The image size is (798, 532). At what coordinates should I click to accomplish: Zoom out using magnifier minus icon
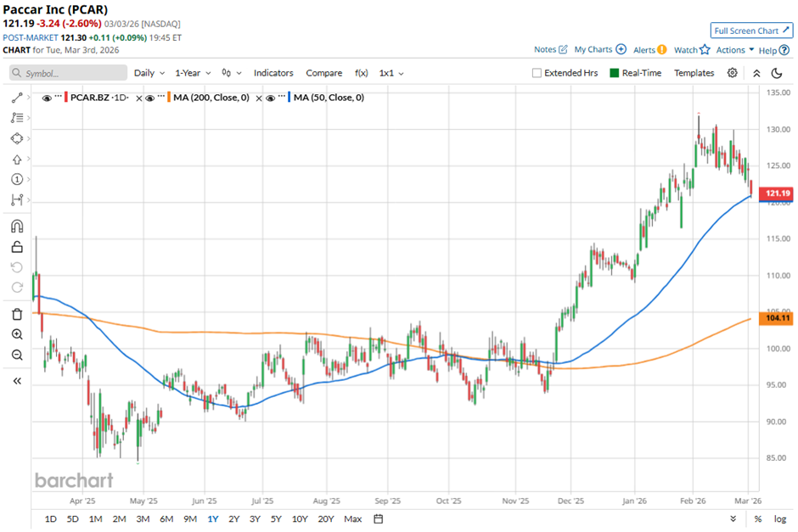(x=16, y=355)
